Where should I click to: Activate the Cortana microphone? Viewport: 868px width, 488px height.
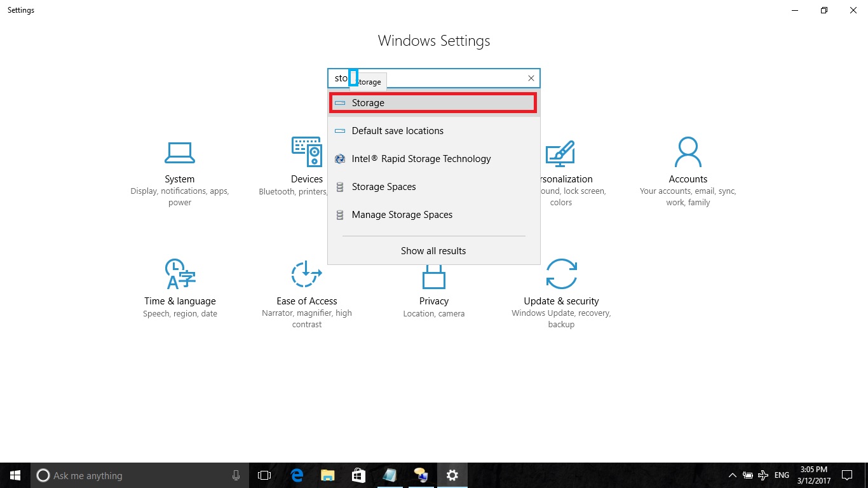click(x=236, y=475)
